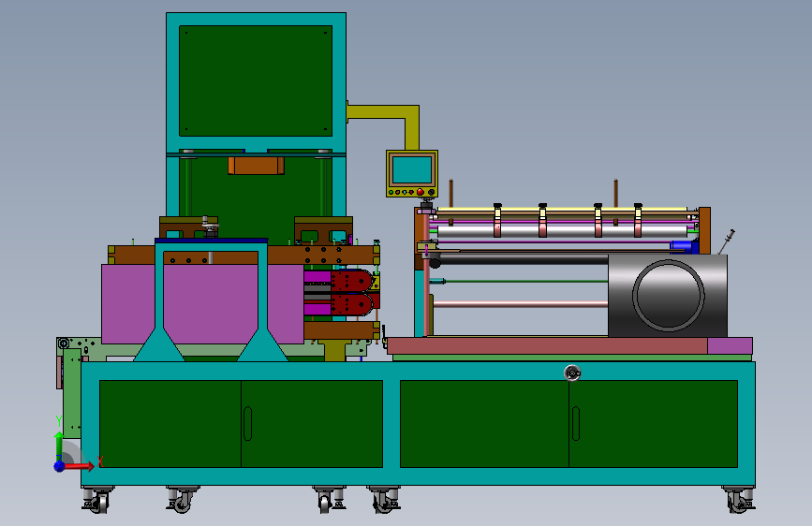The height and width of the screenshot is (526, 812).
Task: Select the angled lever tool beside the gray roll
Action: point(726,241)
